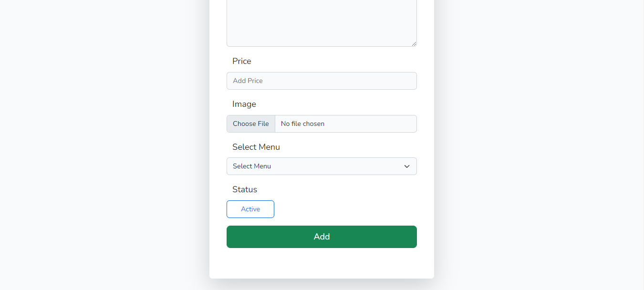Image resolution: width=644 pixels, height=290 pixels.
Task: Submit the form with Add
Action: pos(322,237)
